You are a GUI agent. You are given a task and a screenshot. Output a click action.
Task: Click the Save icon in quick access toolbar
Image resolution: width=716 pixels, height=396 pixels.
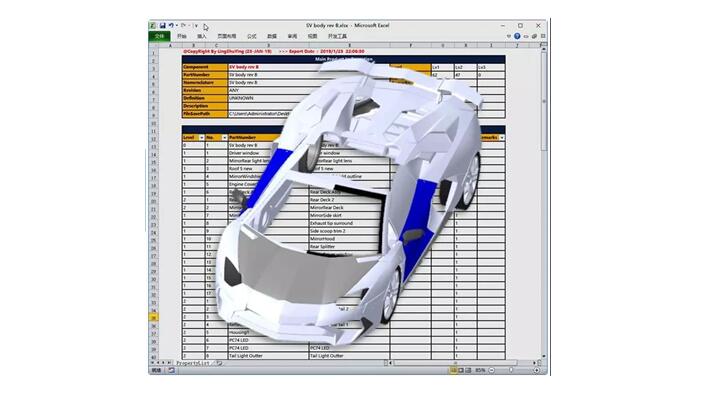point(162,26)
